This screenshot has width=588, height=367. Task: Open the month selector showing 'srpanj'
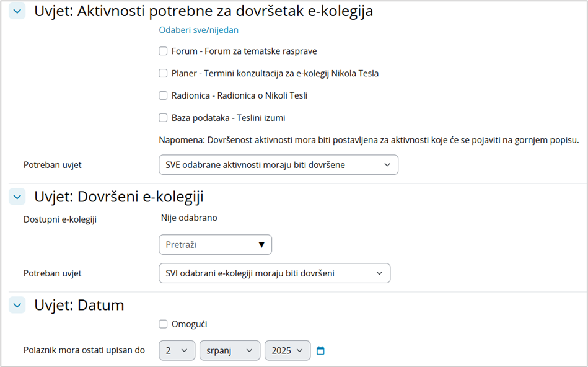(x=230, y=350)
